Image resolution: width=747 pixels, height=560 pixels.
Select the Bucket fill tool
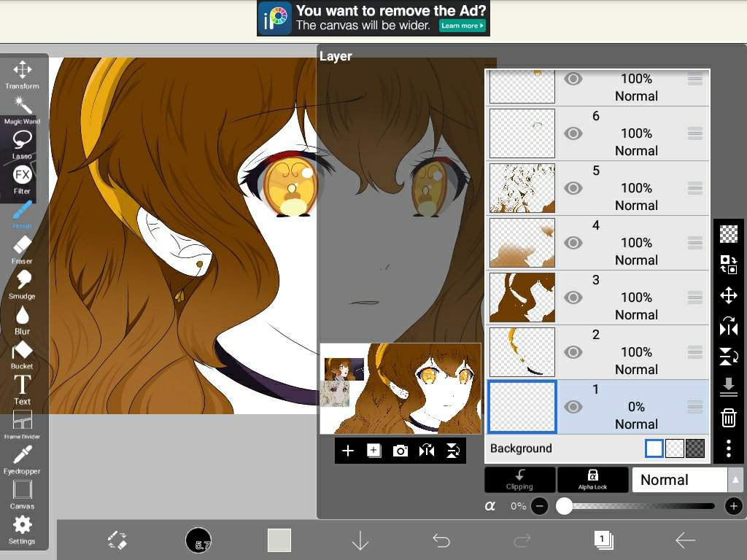tap(22, 354)
